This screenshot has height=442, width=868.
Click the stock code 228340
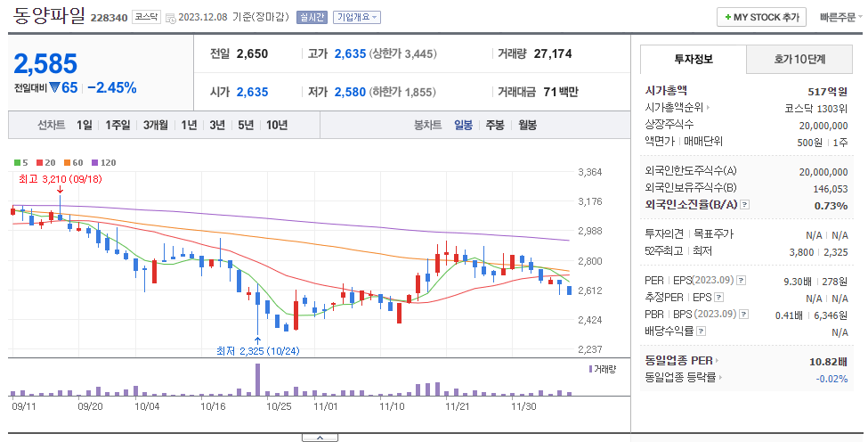[x=109, y=18]
